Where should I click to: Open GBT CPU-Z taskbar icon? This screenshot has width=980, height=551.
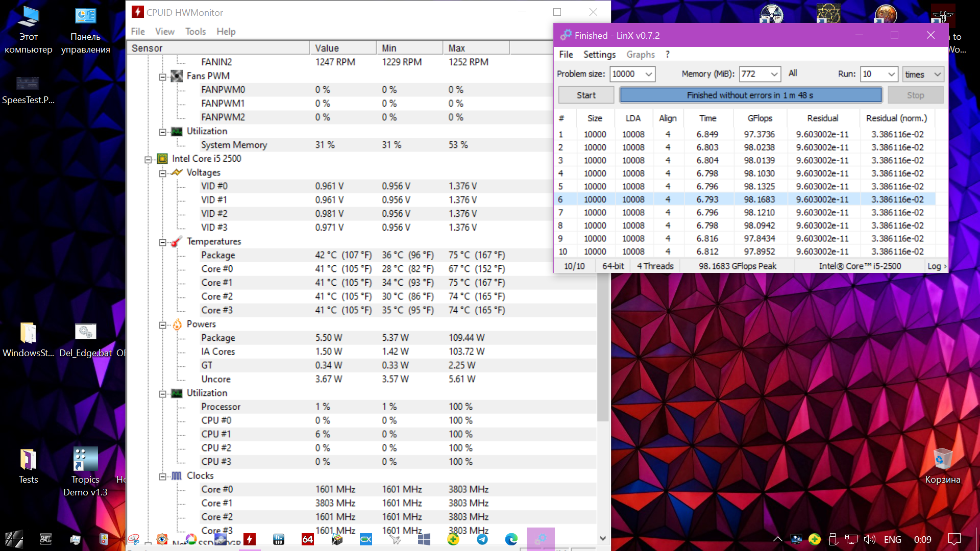click(46, 539)
